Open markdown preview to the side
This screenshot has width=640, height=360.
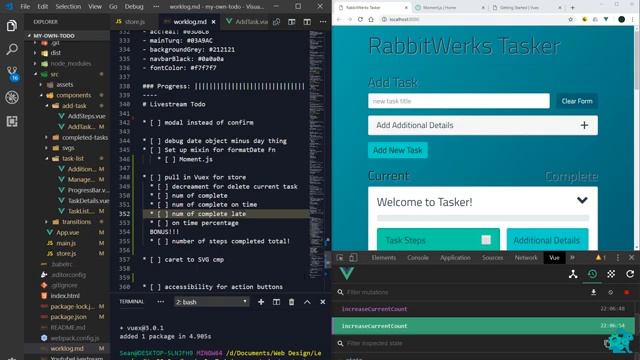(291, 22)
